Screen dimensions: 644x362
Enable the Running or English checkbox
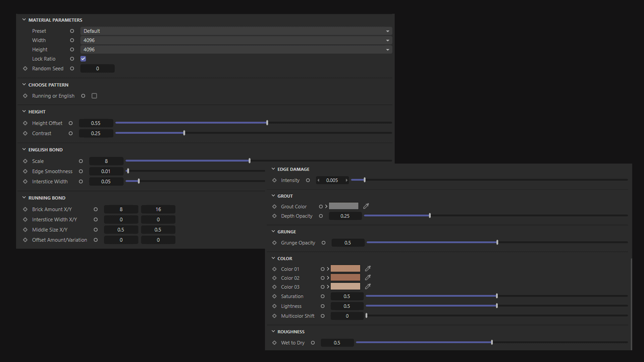(x=94, y=96)
